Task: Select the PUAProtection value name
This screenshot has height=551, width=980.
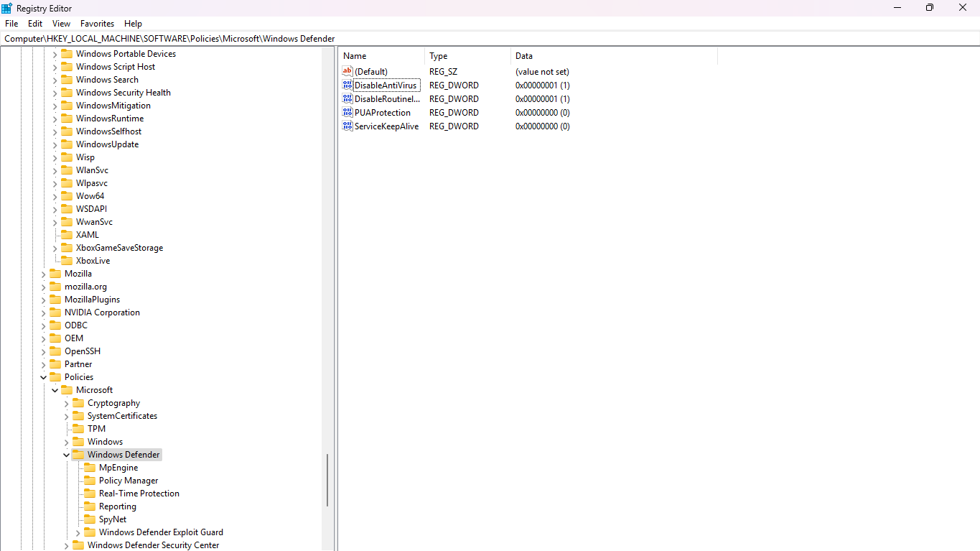Action: pos(383,112)
